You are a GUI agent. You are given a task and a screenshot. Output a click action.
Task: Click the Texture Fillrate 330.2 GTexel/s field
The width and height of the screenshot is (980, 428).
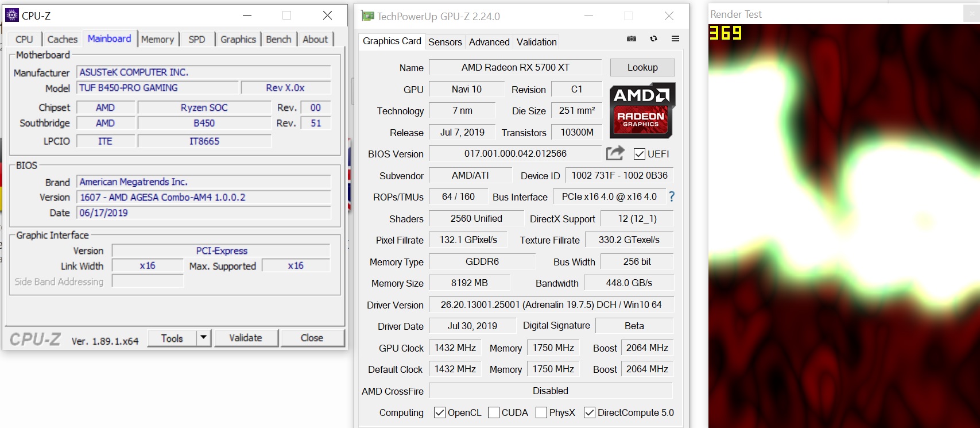(x=629, y=240)
